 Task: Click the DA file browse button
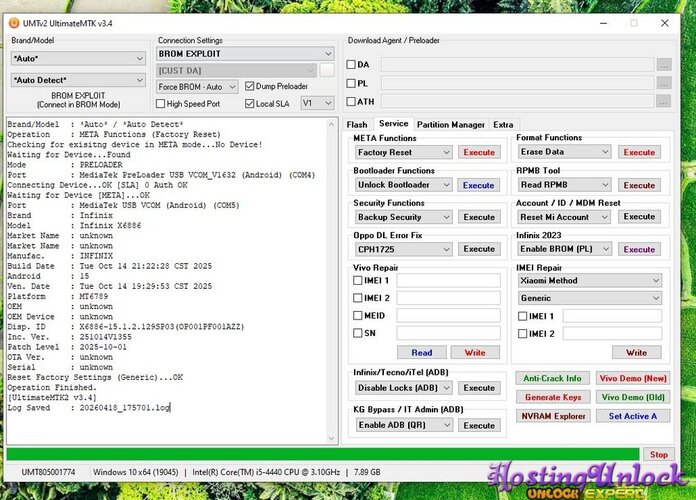[664, 65]
